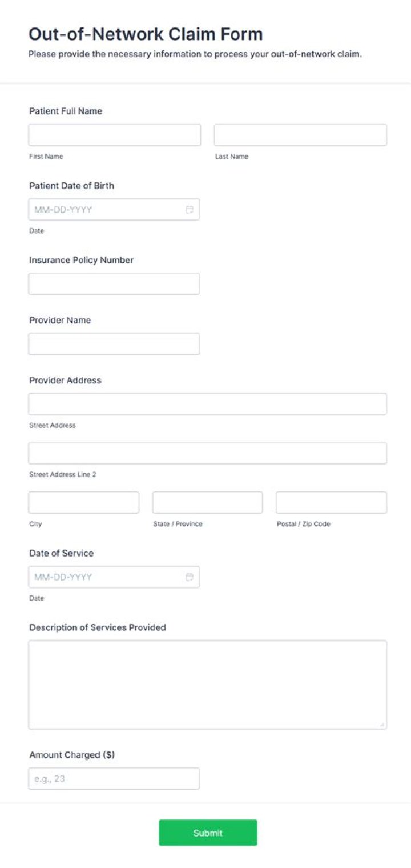
Task: Click the First Name input field
Action: 114,134
